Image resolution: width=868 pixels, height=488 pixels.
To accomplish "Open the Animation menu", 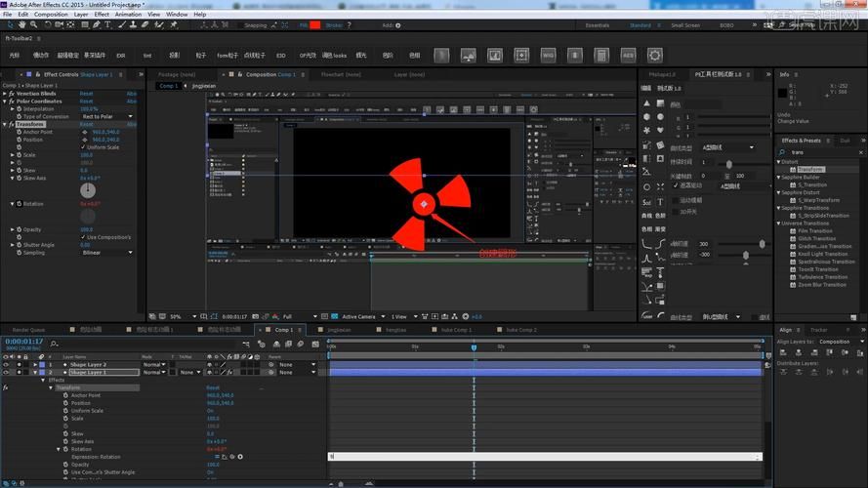I will pyautogui.click(x=128, y=15).
